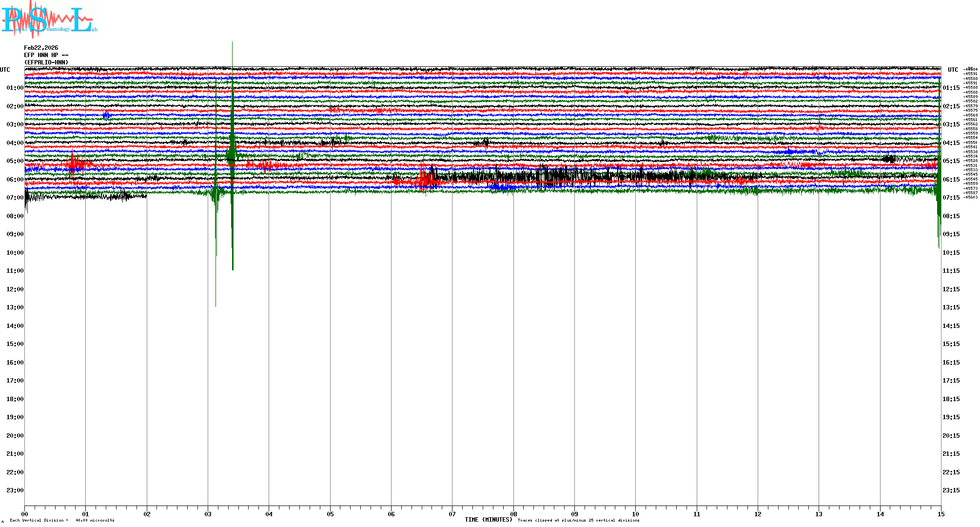Click the Feb22,2026 date label
The height and width of the screenshot is (527, 980).
[41, 48]
